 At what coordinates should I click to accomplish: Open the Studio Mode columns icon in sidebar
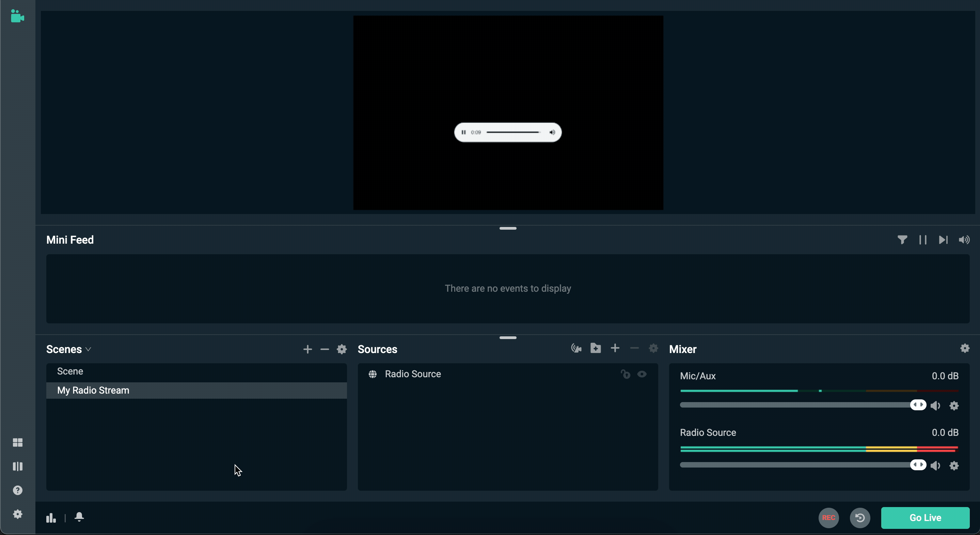click(17, 467)
